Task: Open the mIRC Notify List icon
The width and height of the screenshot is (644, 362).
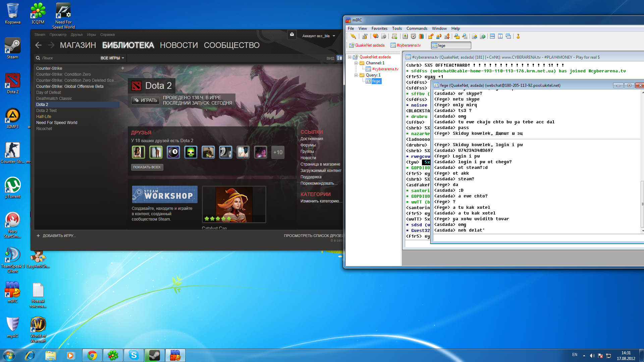Action: click(x=474, y=36)
